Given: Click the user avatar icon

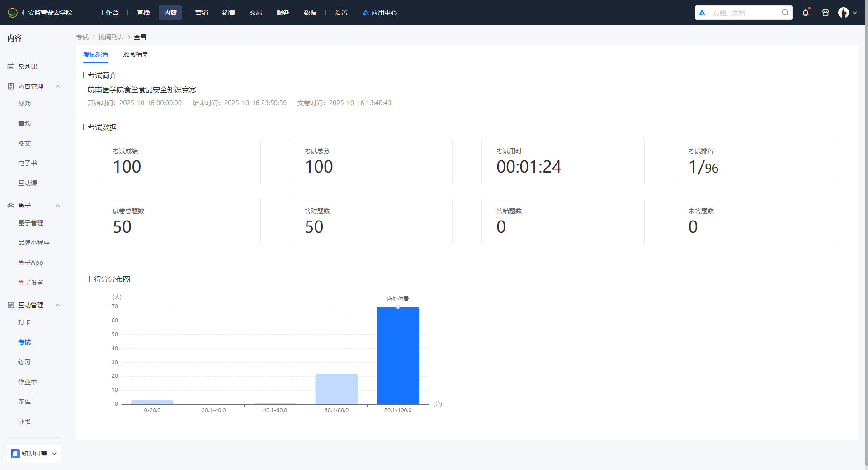Looking at the screenshot, I should 843,13.
